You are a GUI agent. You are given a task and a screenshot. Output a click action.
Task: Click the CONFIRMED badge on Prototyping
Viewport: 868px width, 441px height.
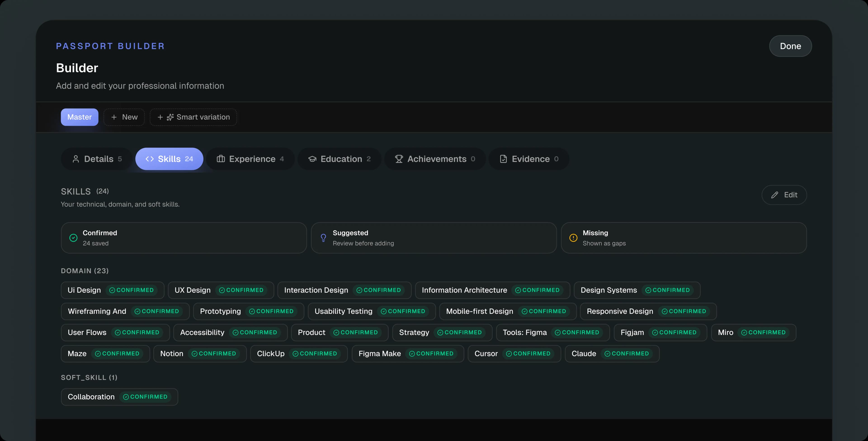271,311
